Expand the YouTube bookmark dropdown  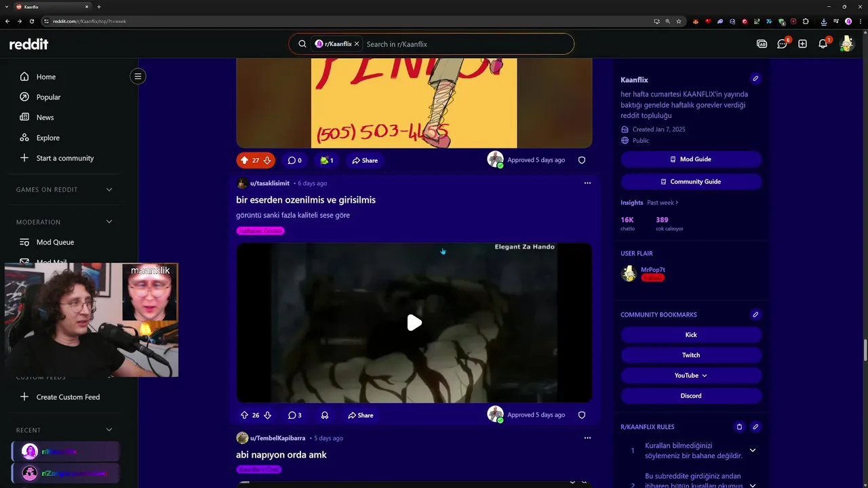691,375
